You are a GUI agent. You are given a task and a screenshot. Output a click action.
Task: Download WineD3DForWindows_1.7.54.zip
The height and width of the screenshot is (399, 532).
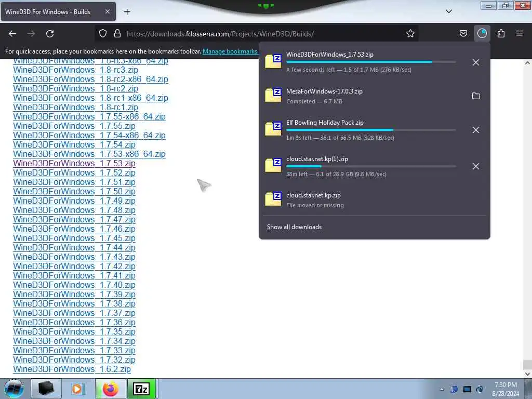(74, 144)
